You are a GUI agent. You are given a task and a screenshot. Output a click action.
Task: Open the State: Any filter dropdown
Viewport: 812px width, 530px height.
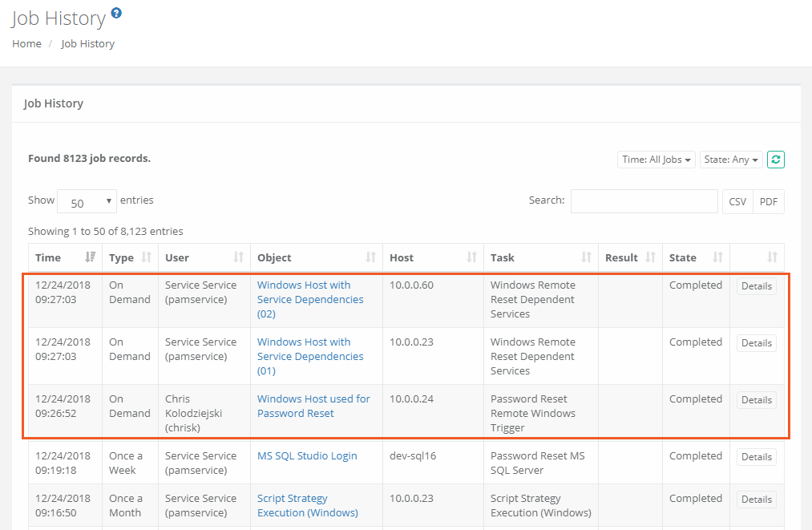[730, 159]
